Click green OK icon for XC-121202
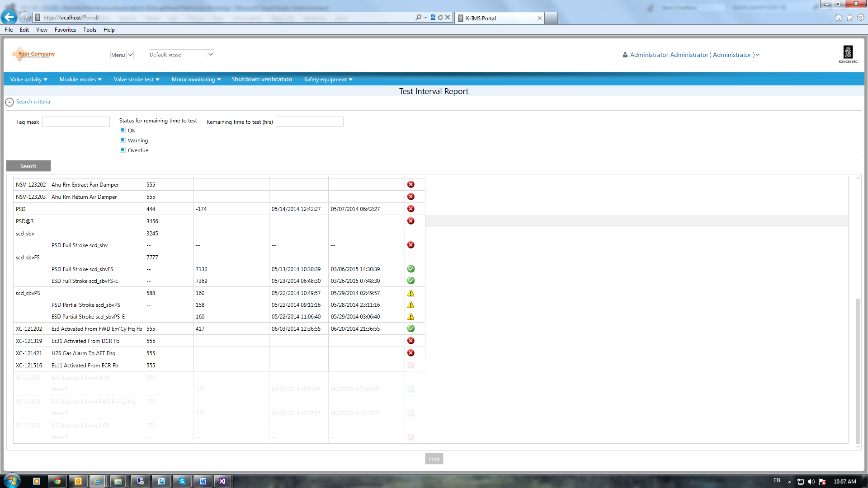The image size is (868, 488). [x=410, y=328]
